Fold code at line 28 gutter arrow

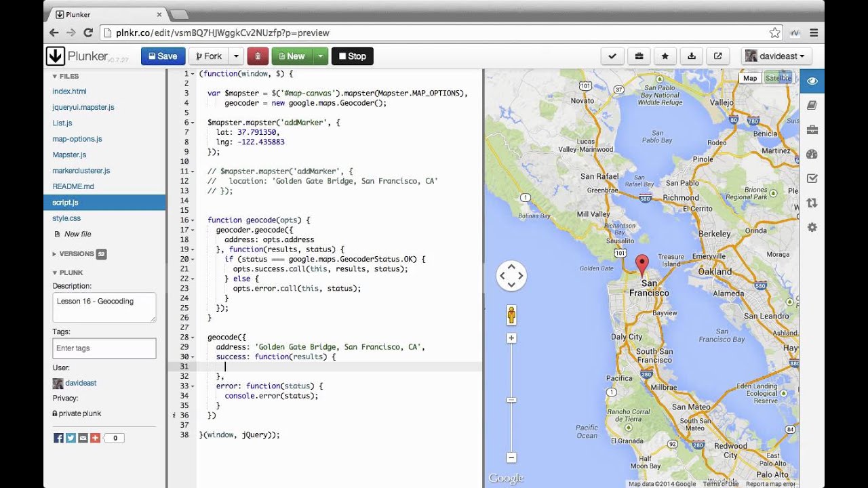(x=194, y=337)
